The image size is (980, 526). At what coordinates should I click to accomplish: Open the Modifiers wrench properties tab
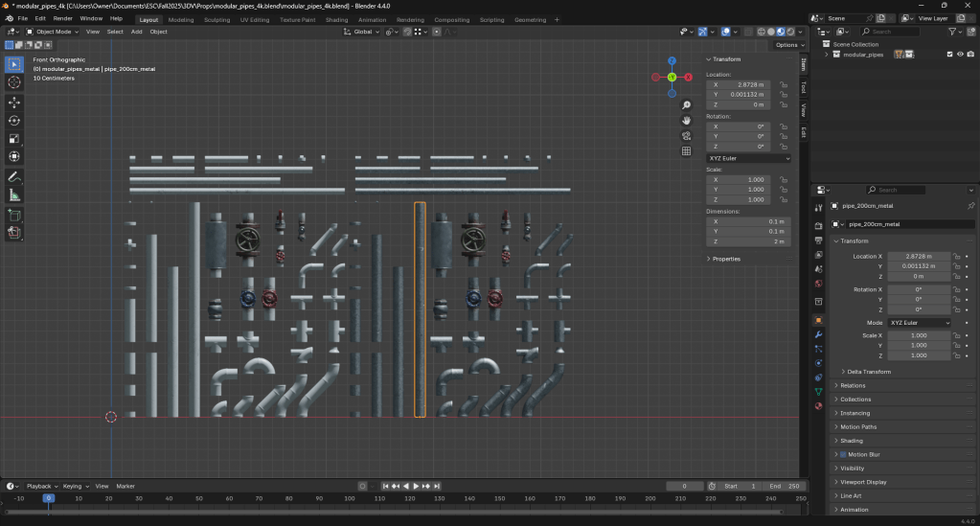818,334
